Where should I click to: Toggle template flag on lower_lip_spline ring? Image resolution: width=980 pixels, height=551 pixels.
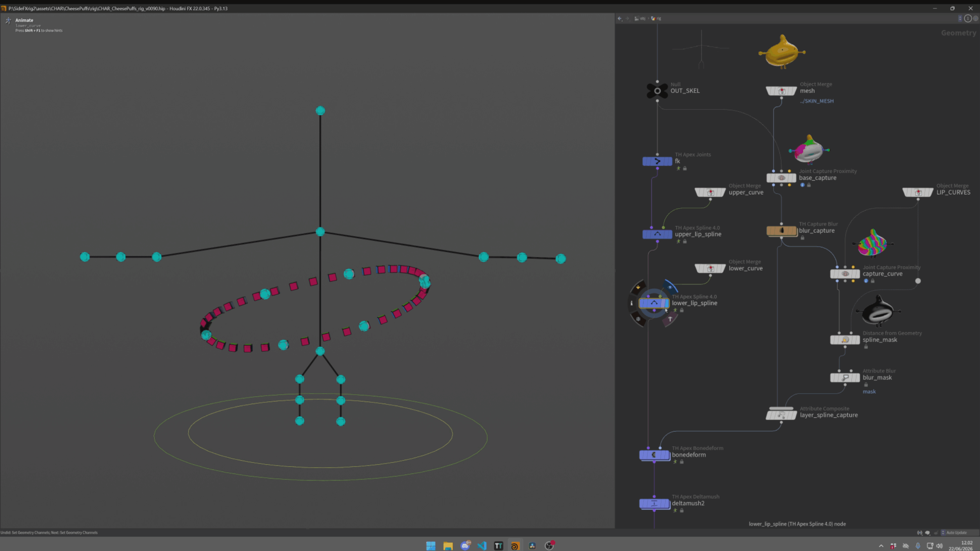click(670, 319)
